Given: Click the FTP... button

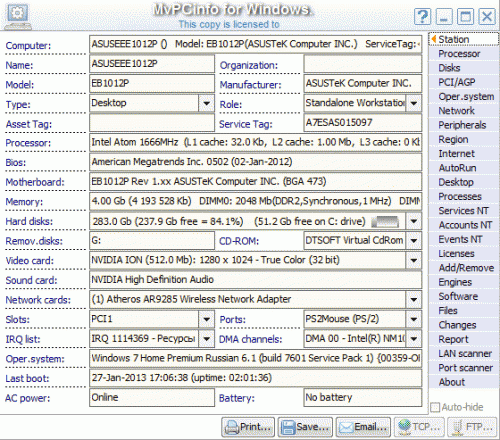Looking at the screenshot, I should point(472,427).
